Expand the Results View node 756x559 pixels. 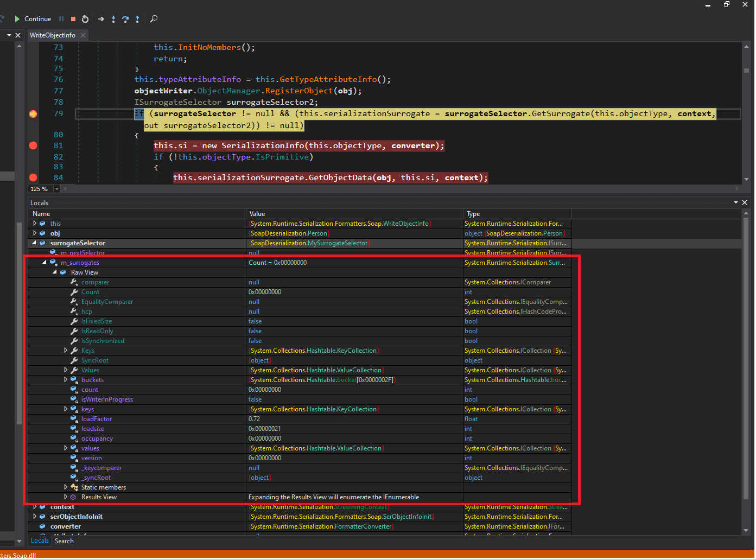tap(66, 497)
